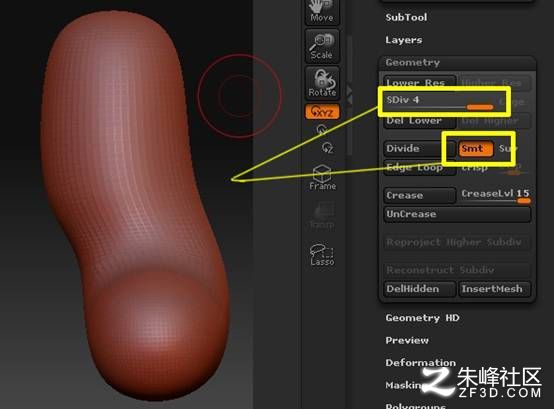Screen dimensions: 554x409
Task: Click the CreaseLvl 15 slider
Action: click(495, 196)
